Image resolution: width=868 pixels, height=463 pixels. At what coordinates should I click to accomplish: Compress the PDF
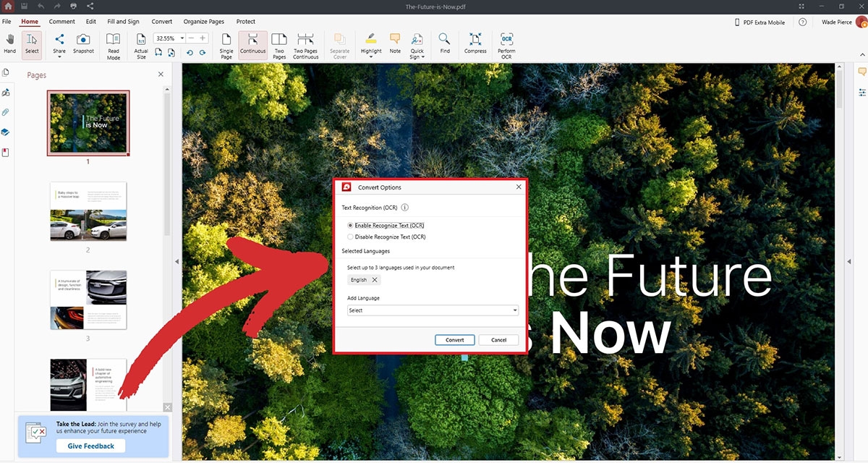point(475,44)
